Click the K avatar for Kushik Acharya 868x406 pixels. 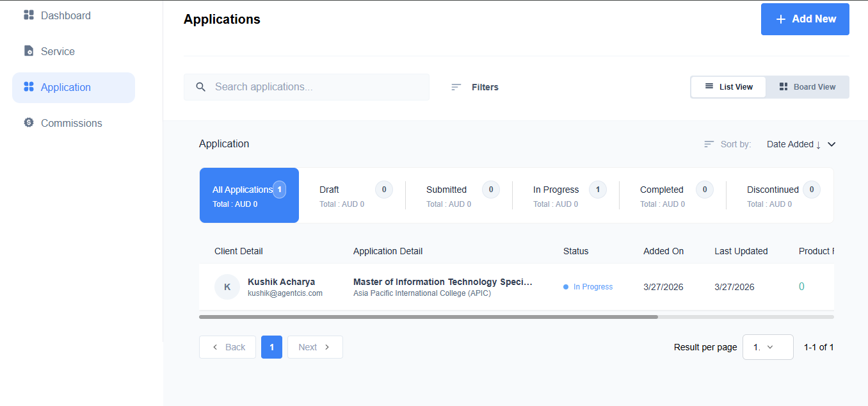click(227, 287)
